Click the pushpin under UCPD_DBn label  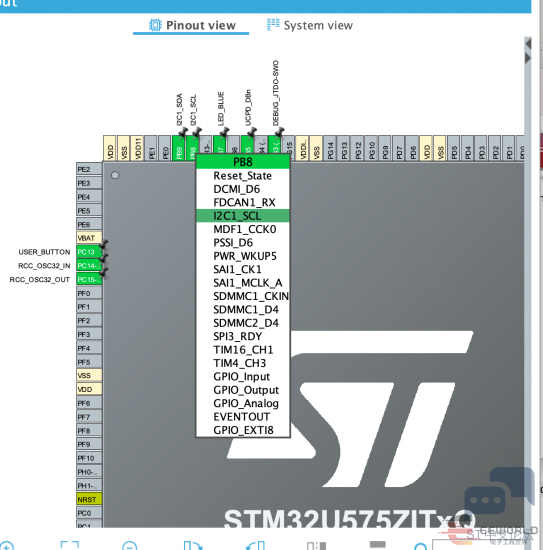252,133
